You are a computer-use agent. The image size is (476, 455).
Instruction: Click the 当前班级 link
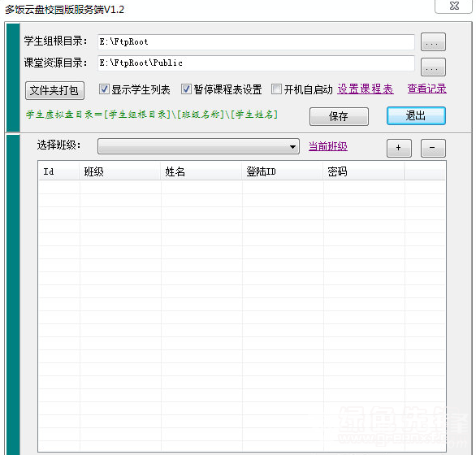[328, 146]
